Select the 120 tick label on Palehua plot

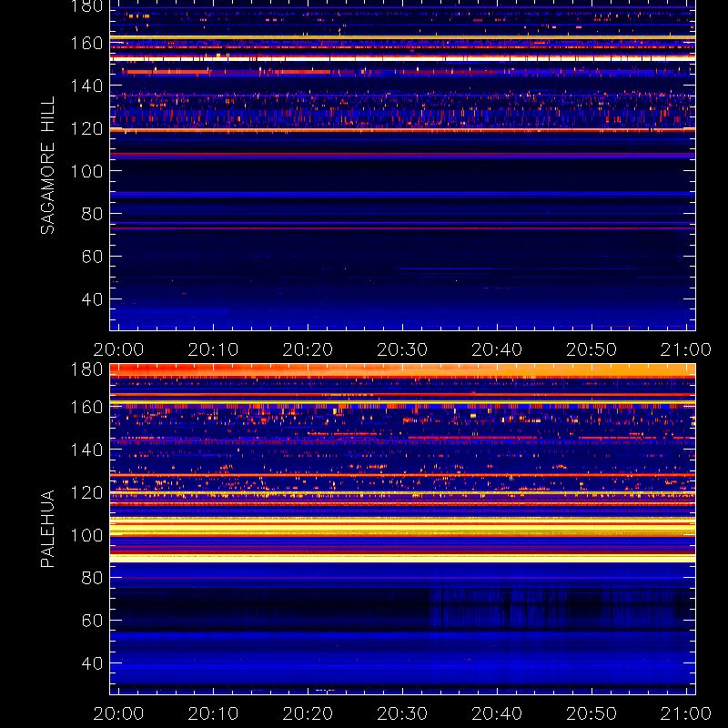[x=86, y=492]
